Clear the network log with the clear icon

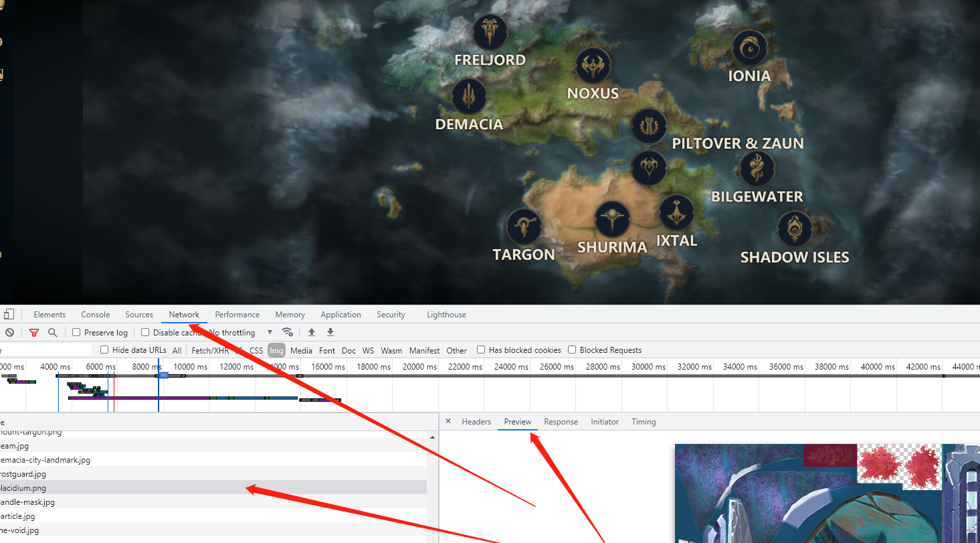pos(9,332)
